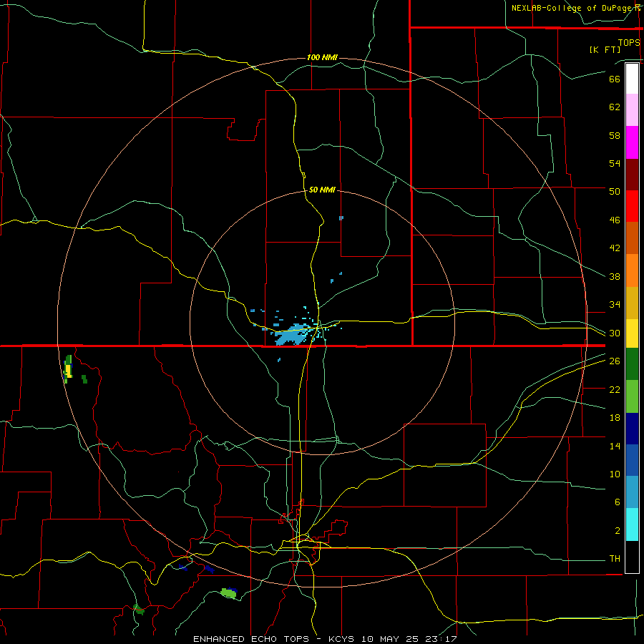Pick the cyan legend swatch
This screenshot has height=644, width=644.
click(632, 525)
